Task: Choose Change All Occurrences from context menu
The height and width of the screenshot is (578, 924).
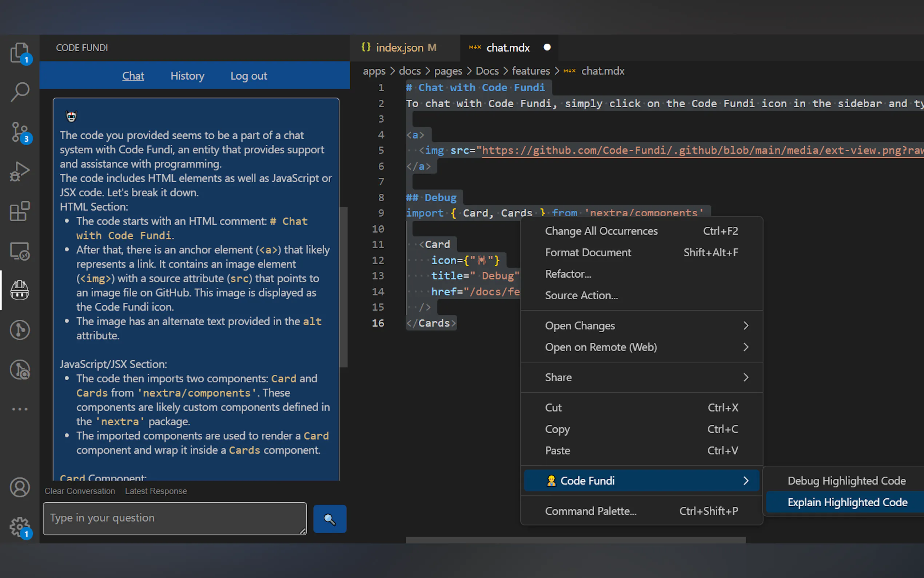Action: pos(641,231)
